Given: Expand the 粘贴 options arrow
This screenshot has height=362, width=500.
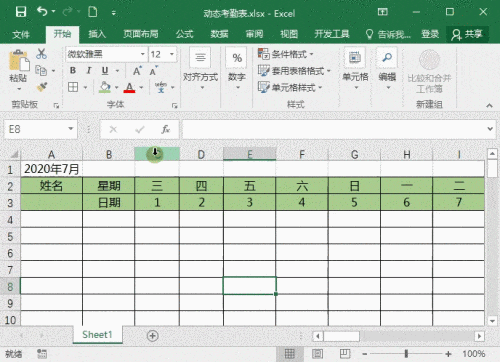Looking at the screenshot, I should pyautogui.click(x=19, y=89).
